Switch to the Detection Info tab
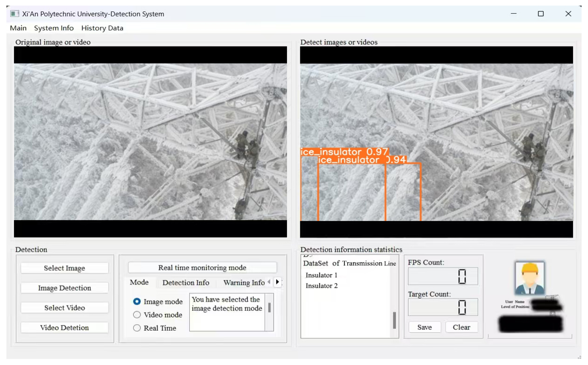The width and height of the screenshot is (588, 365). pyautogui.click(x=186, y=283)
